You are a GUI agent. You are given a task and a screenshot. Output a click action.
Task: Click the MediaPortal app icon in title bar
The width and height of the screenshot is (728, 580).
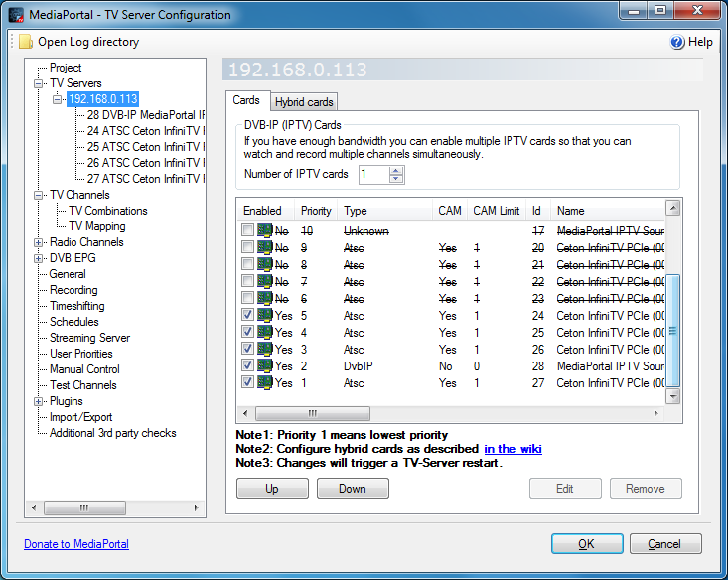pyautogui.click(x=17, y=15)
